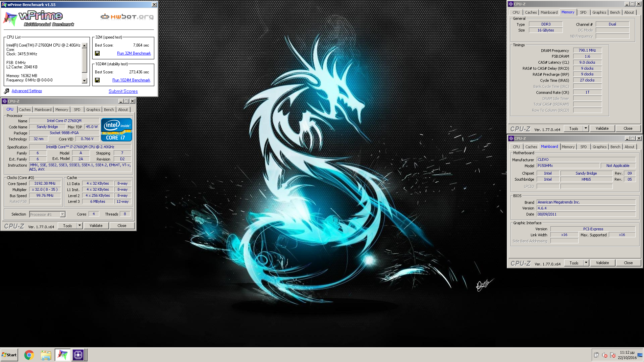Open Tools dropdown arrow in left CPU-Z window
The height and width of the screenshot is (362, 644).
(x=79, y=226)
